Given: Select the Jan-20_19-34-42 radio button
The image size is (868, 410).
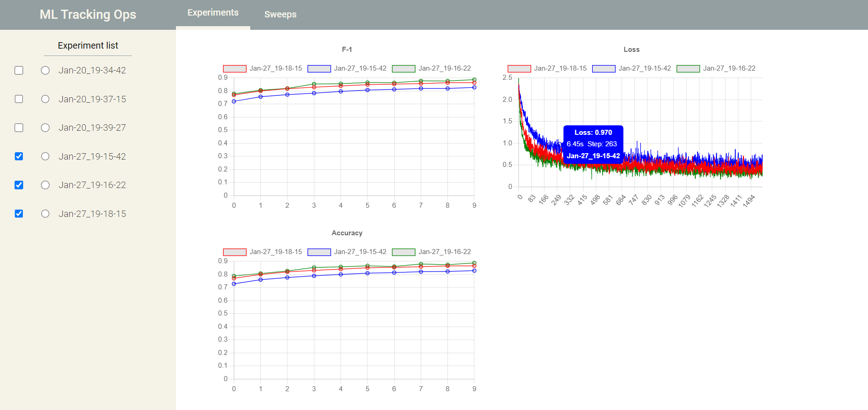Looking at the screenshot, I should tap(45, 70).
